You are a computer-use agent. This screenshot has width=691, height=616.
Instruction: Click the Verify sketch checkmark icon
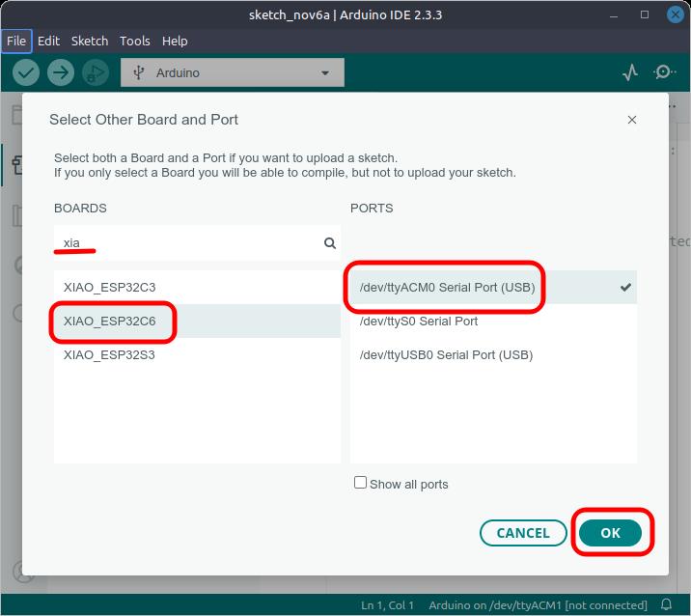tap(26, 72)
